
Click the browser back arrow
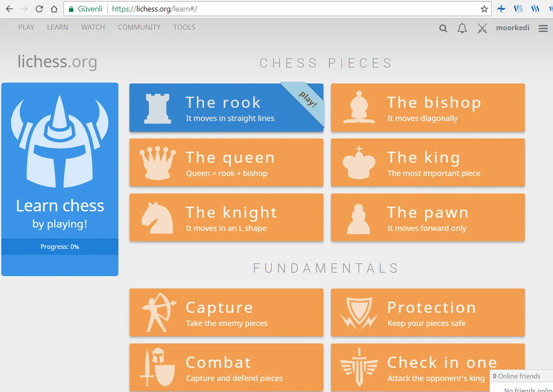point(9,9)
